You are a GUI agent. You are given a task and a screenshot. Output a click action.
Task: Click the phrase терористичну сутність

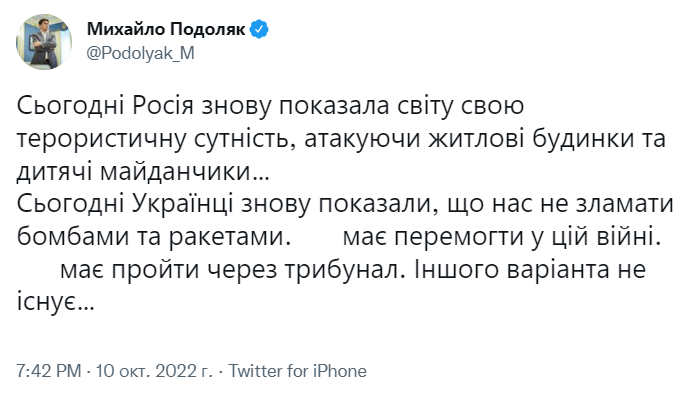click(x=156, y=139)
